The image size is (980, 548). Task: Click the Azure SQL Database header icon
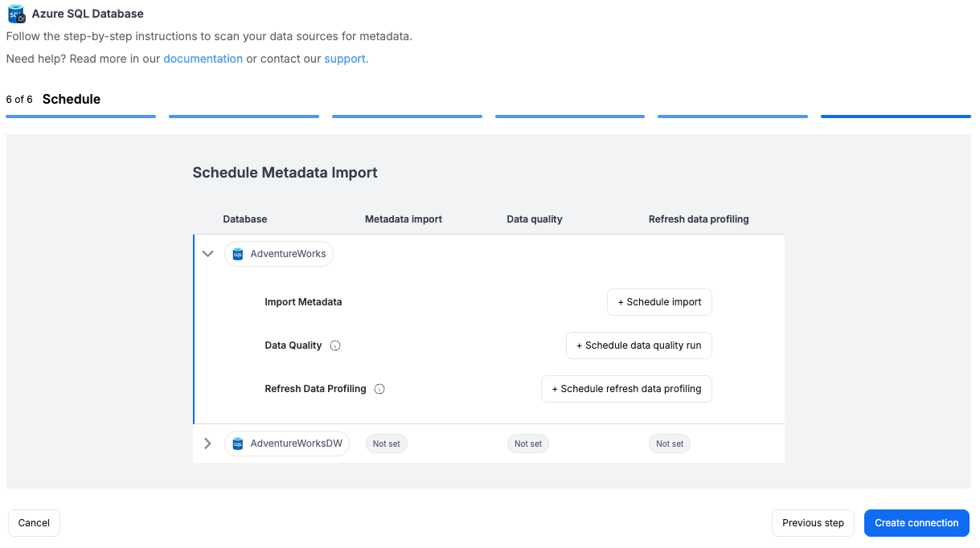pyautogui.click(x=16, y=14)
